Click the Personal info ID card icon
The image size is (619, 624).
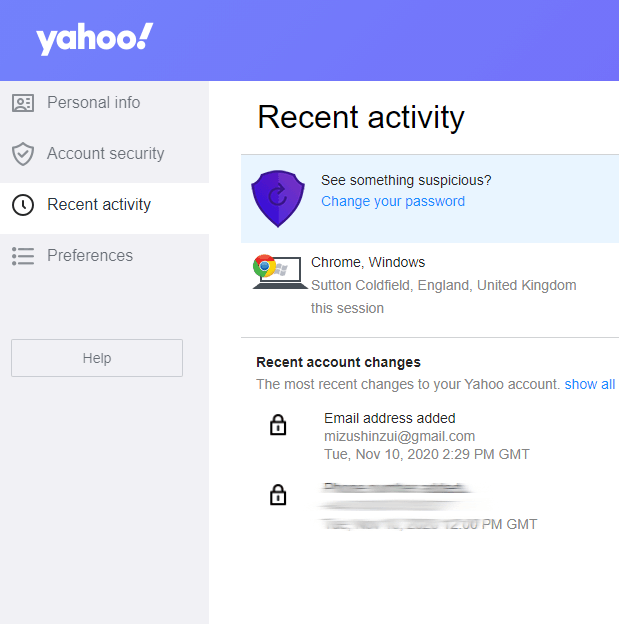point(23,103)
